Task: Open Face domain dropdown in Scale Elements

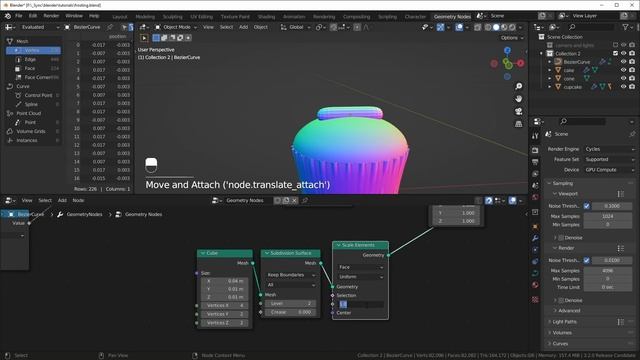Action: point(361,267)
